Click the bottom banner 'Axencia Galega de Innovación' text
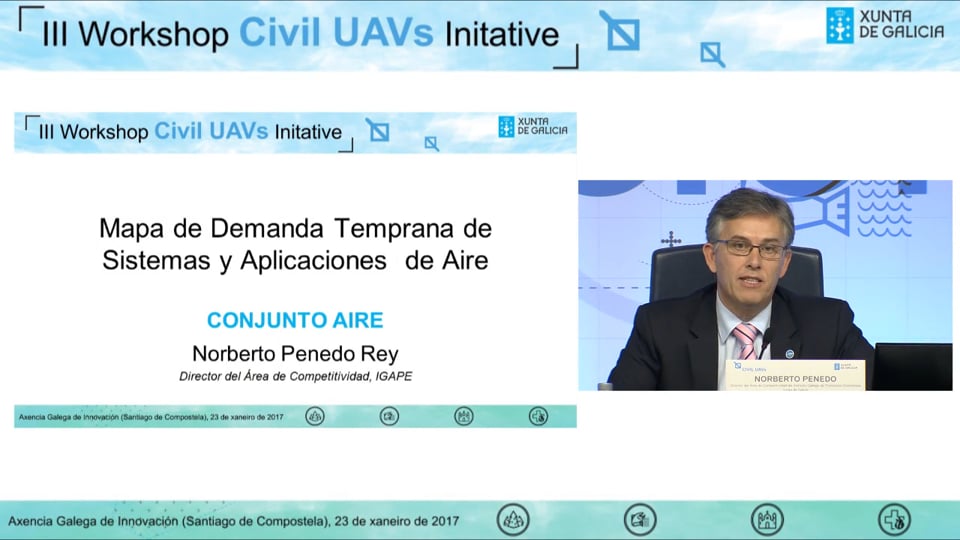Viewport: 960px width, 540px height. 233,521
